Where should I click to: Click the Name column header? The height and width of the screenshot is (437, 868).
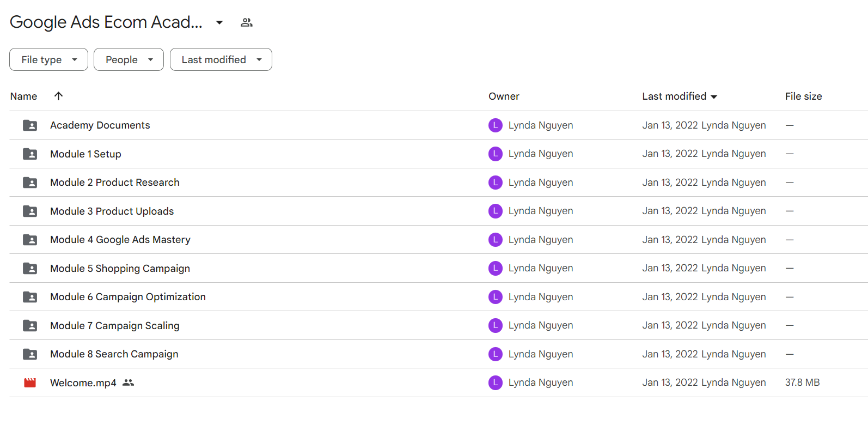click(23, 96)
